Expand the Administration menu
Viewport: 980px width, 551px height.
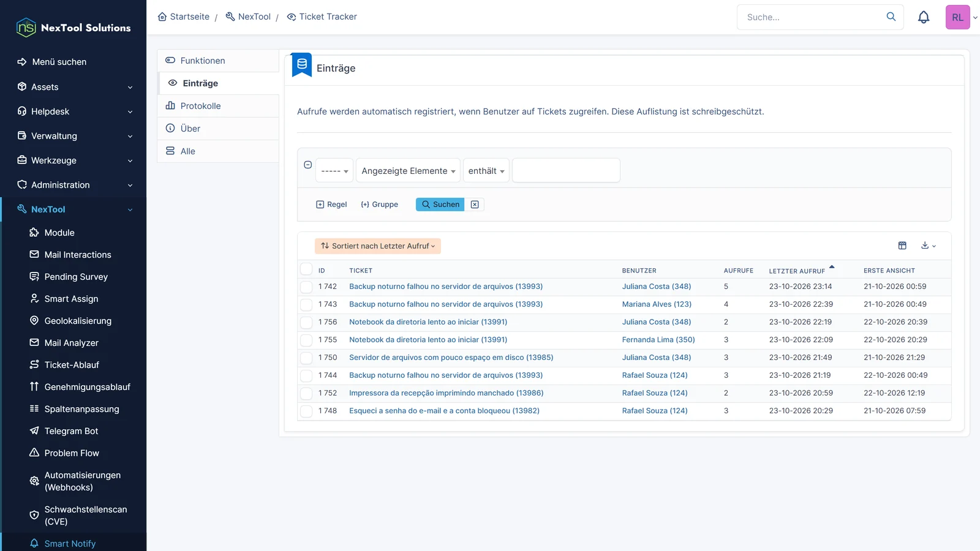click(73, 185)
